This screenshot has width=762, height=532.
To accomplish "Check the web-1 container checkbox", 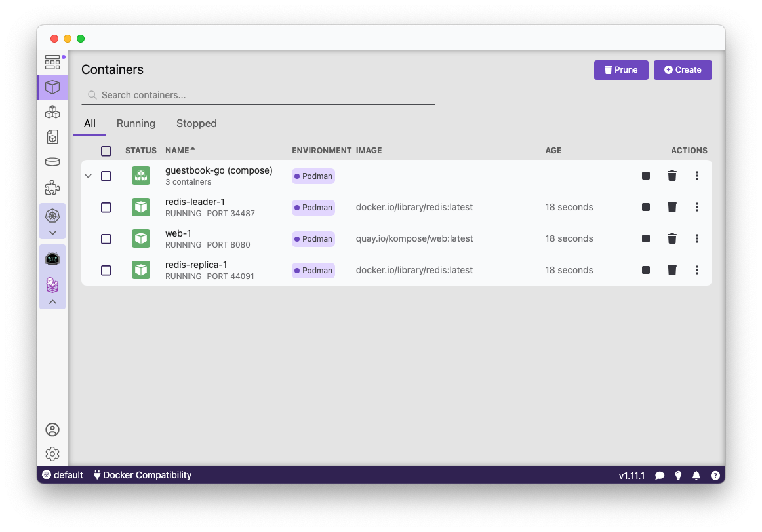I will 106,238.
